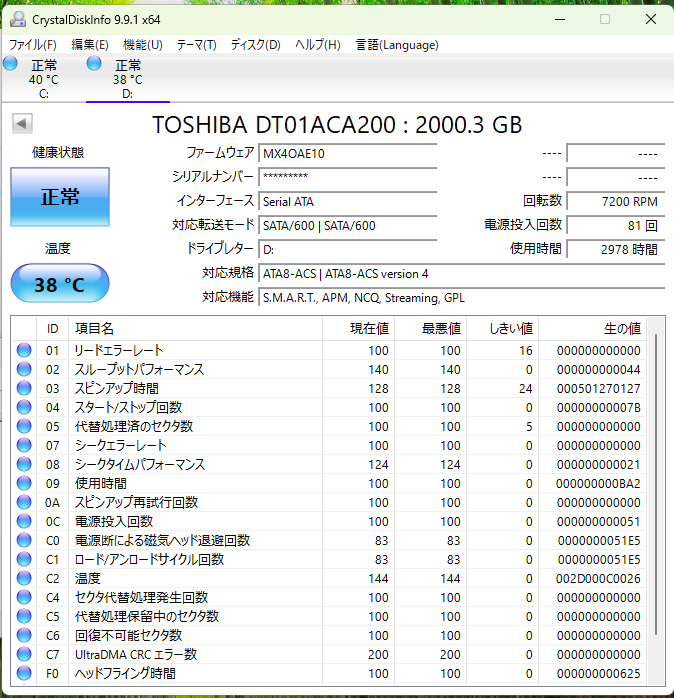This screenshot has width=674, height=698.
Task: Click the blue status orb for drive D:
Action: pyautogui.click(x=94, y=64)
